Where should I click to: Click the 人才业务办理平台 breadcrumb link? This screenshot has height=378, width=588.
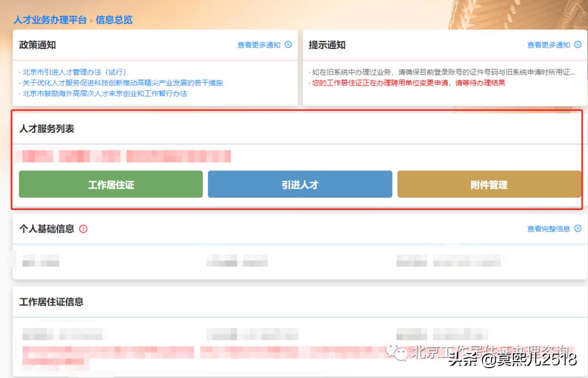[x=50, y=20]
